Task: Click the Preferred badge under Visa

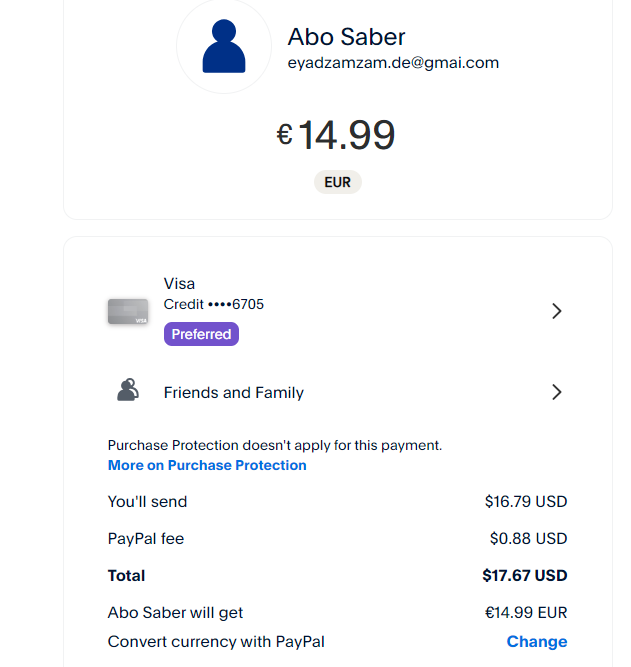Action: pyautogui.click(x=201, y=334)
